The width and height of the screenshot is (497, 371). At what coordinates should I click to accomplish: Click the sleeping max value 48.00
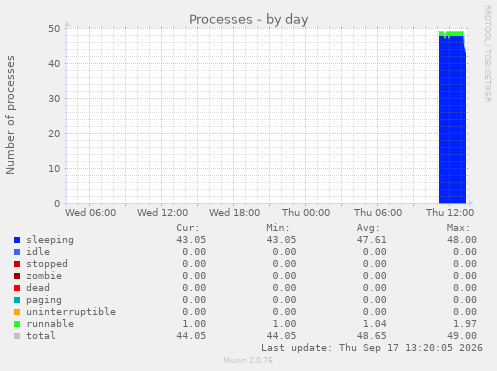[x=462, y=240]
